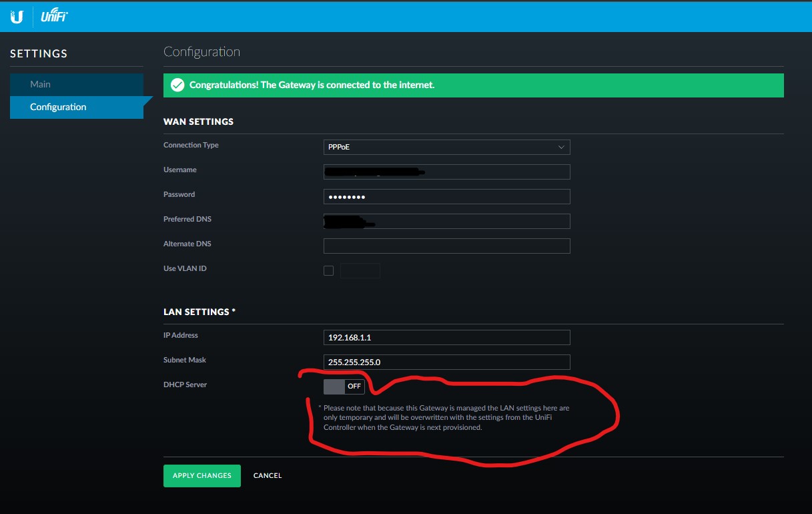Click Apply Changes button

201,476
